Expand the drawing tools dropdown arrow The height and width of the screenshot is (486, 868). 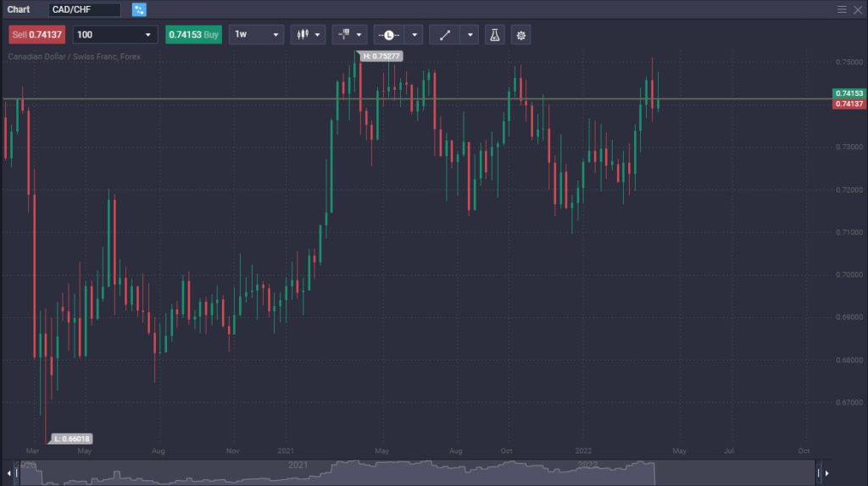click(470, 35)
